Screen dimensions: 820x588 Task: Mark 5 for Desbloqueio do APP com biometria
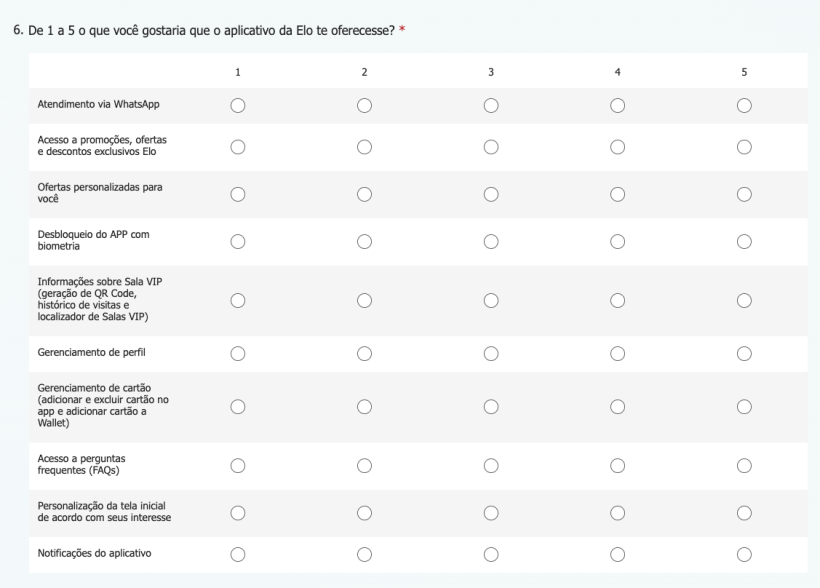click(744, 241)
